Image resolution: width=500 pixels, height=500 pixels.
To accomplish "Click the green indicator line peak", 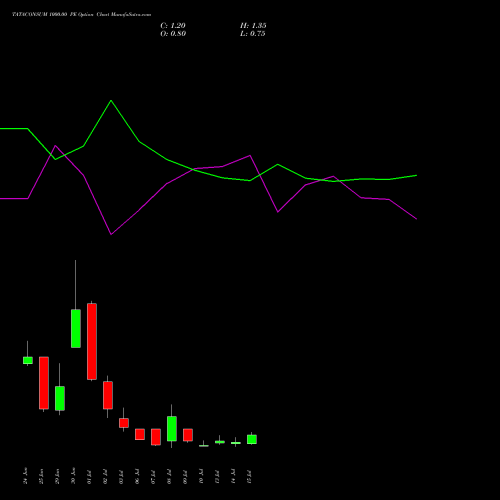I will (x=111, y=100).
